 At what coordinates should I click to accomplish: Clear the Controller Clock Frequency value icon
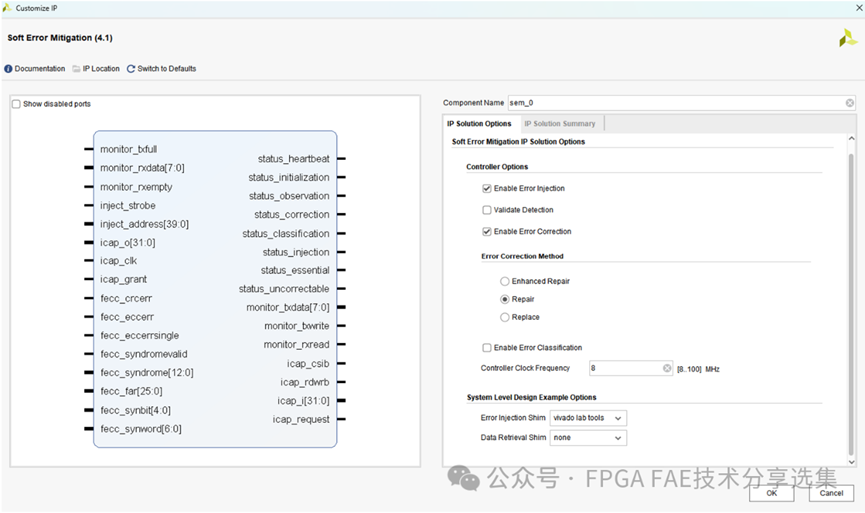[667, 368]
